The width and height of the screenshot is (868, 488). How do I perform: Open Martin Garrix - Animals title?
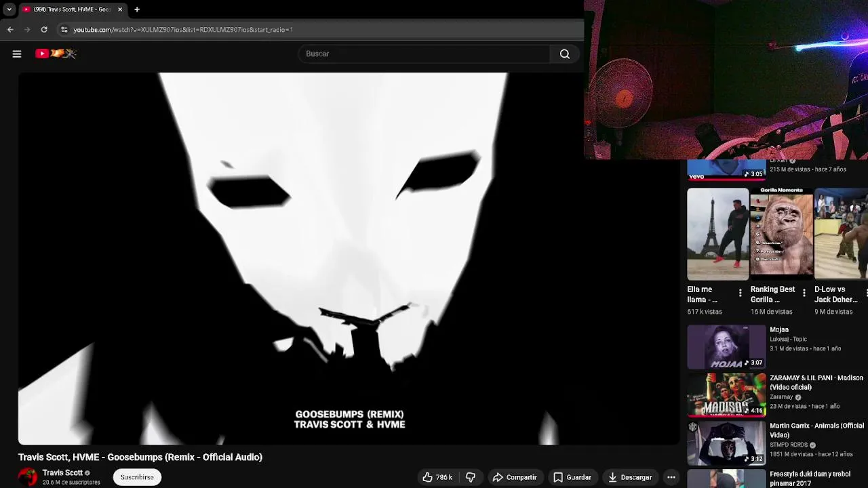(816, 430)
